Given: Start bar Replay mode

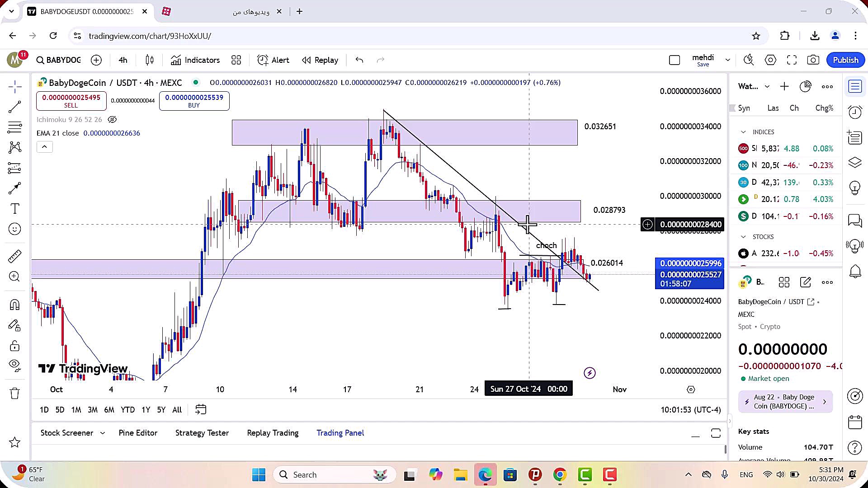Looking at the screenshot, I should coord(320,60).
